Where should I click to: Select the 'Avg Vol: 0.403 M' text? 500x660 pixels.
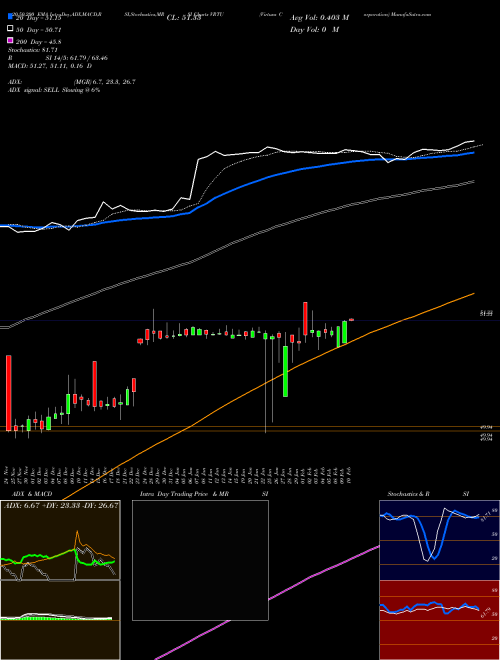(x=319, y=18)
